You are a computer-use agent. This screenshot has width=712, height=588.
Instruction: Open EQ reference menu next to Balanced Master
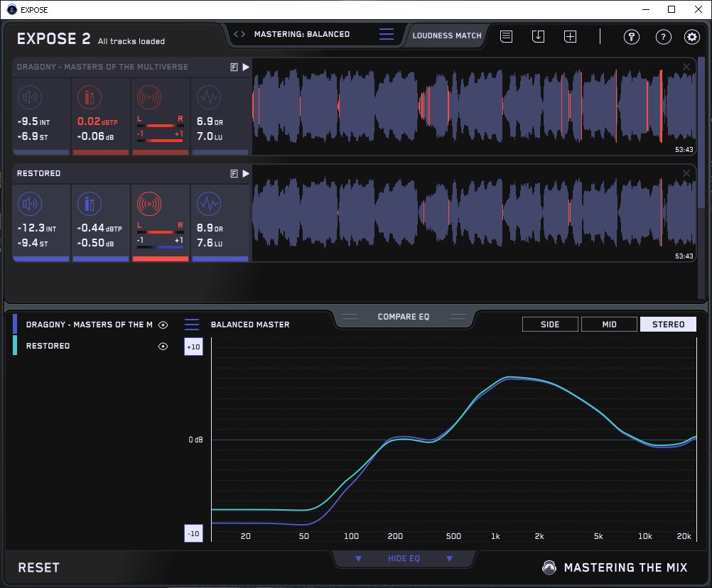(192, 325)
